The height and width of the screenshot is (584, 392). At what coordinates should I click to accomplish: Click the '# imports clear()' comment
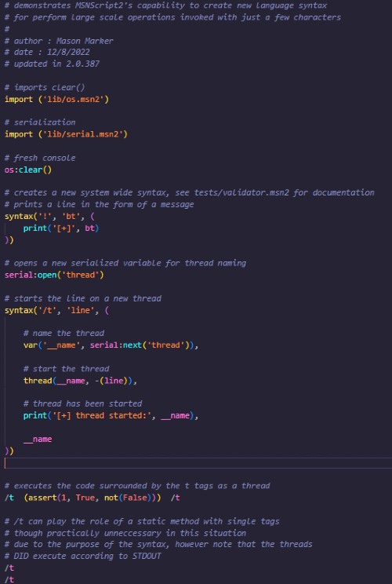pyautogui.click(x=45, y=87)
